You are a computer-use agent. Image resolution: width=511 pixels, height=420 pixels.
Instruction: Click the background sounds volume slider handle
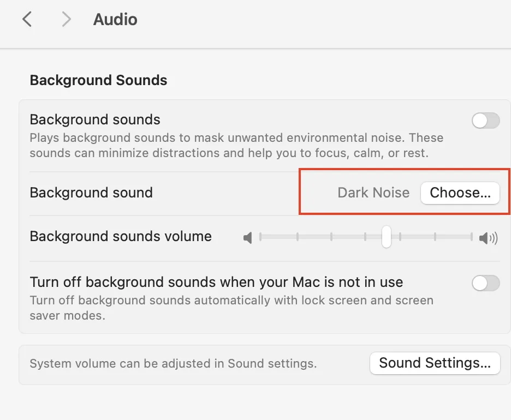387,237
